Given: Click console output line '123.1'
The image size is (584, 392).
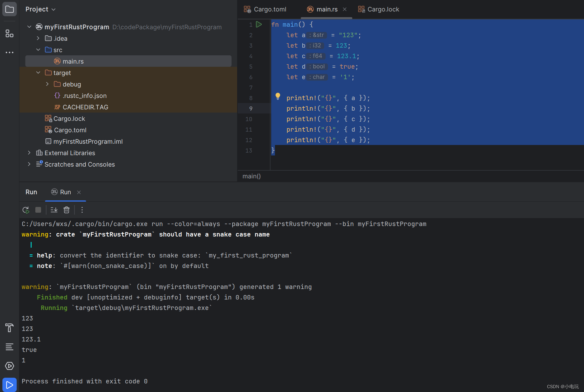Looking at the screenshot, I should [31, 339].
